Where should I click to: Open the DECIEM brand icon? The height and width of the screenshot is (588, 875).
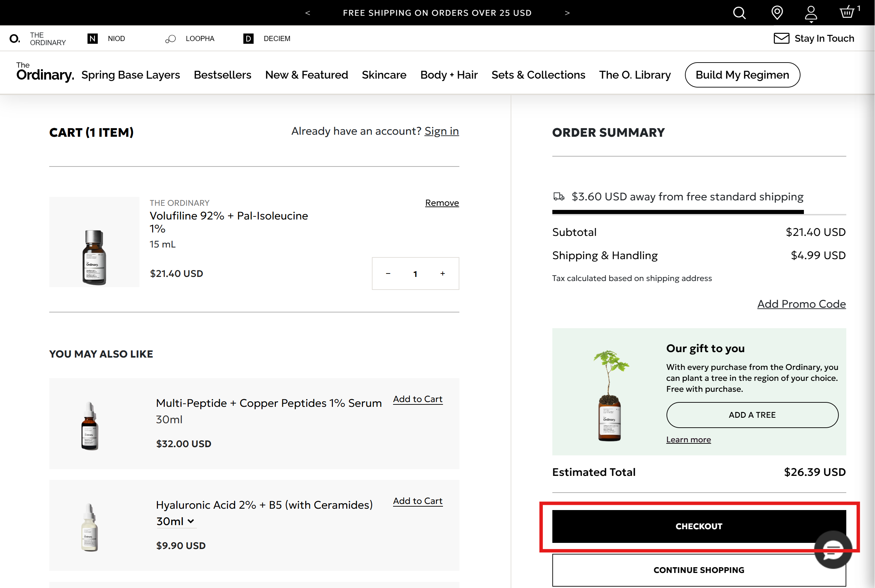[248, 38]
